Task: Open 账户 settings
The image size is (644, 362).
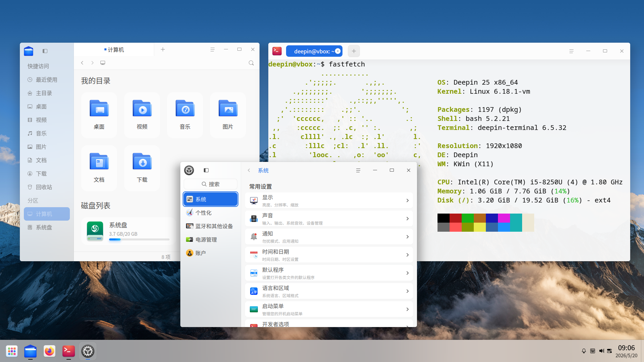Action: [x=211, y=253]
